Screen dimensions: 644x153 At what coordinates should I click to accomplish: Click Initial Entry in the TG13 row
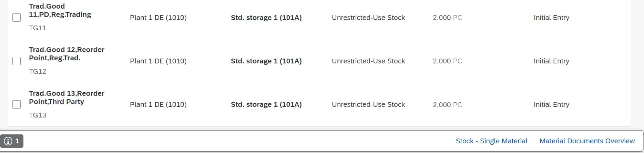coord(551,104)
